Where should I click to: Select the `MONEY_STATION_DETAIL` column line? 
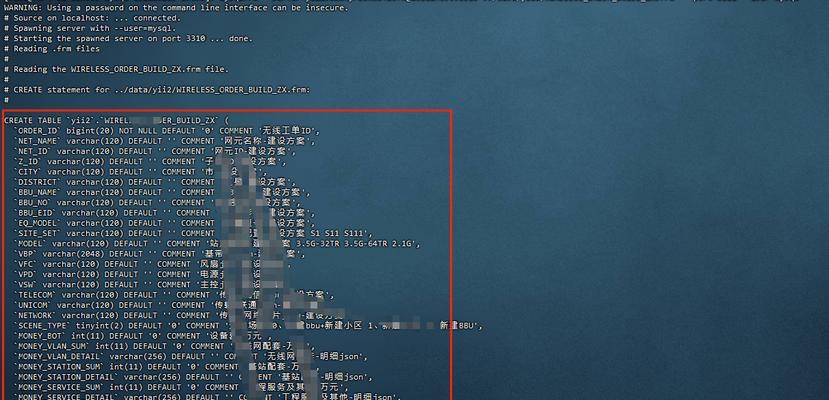point(193,377)
